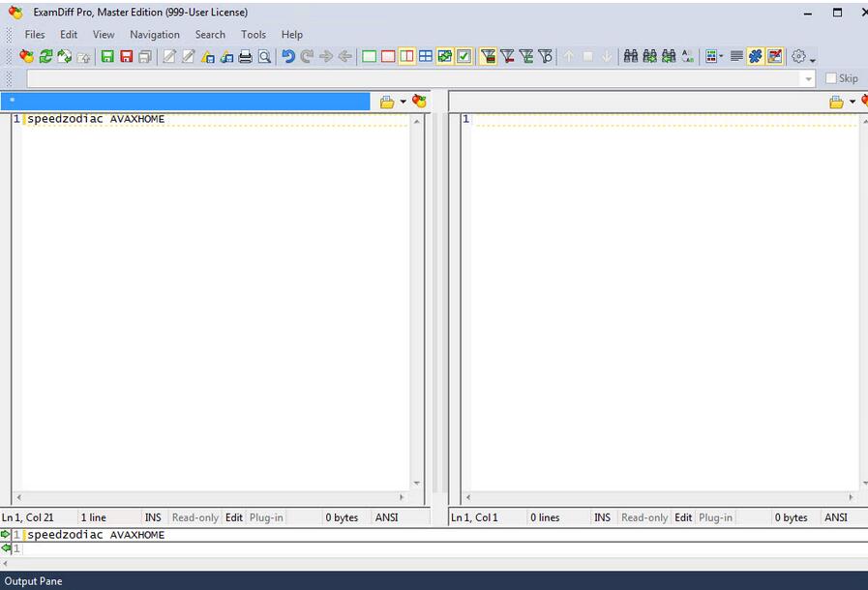Image resolution: width=868 pixels, height=590 pixels.
Task: Click the open folder icon in right pane header
Action: coord(836,102)
